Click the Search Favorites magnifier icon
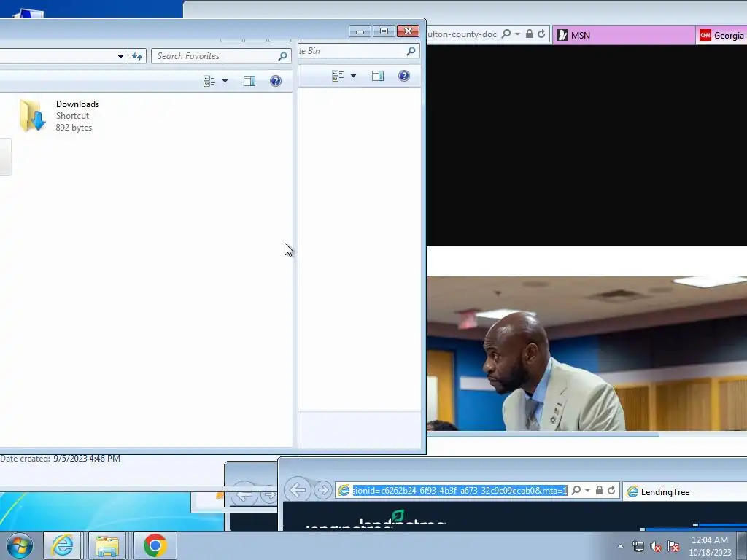Screen dimensions: 747x560 (x=282, y=56)
